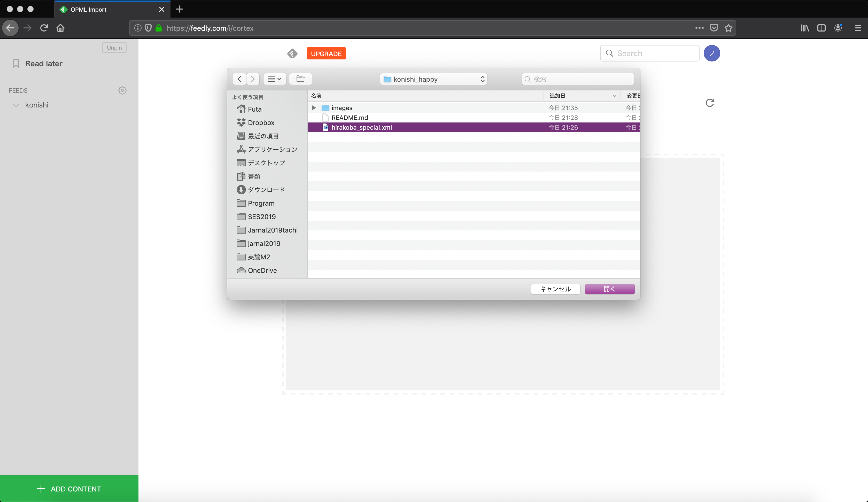The width and height of the screenshot is (868, 502).
Task: Open the Firefox library icon
Action: [x=805, y=28]
